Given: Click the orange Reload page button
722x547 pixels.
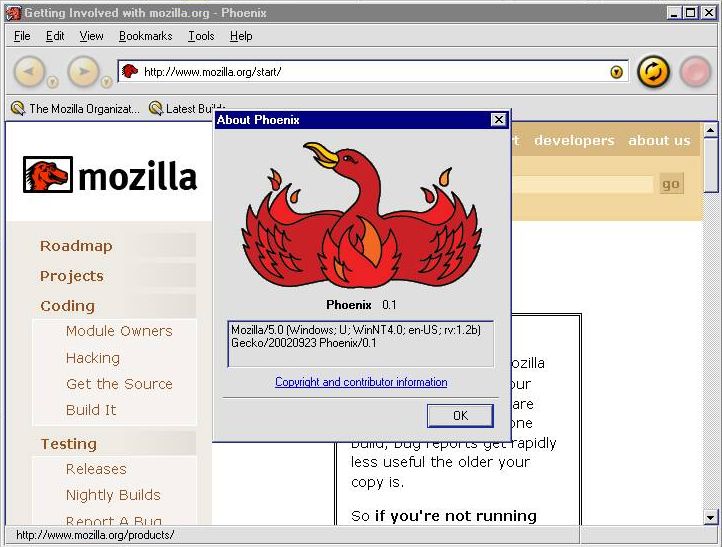Looking at the screenshot, I should (x=653, y=71).
